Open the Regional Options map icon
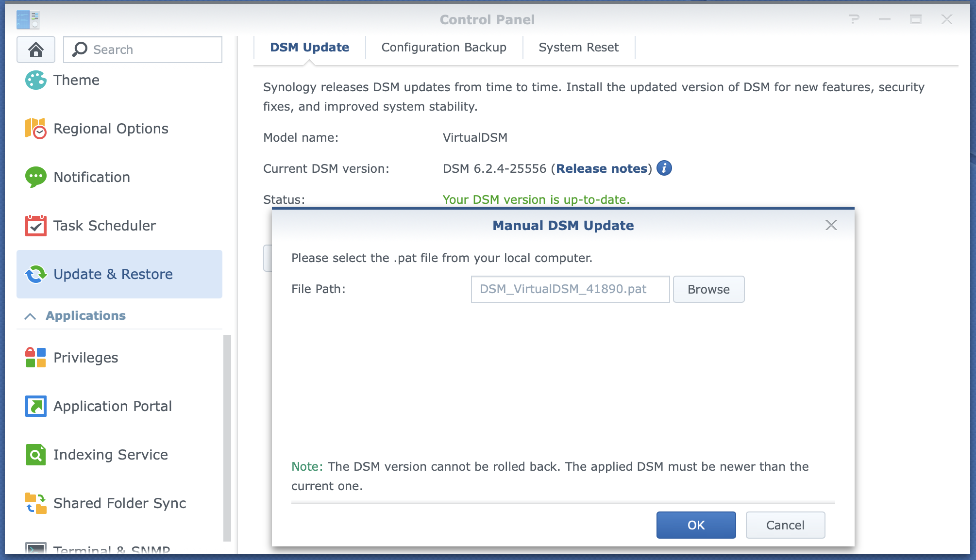Screen dimensions: 976x560 click(x=36, y=129)
